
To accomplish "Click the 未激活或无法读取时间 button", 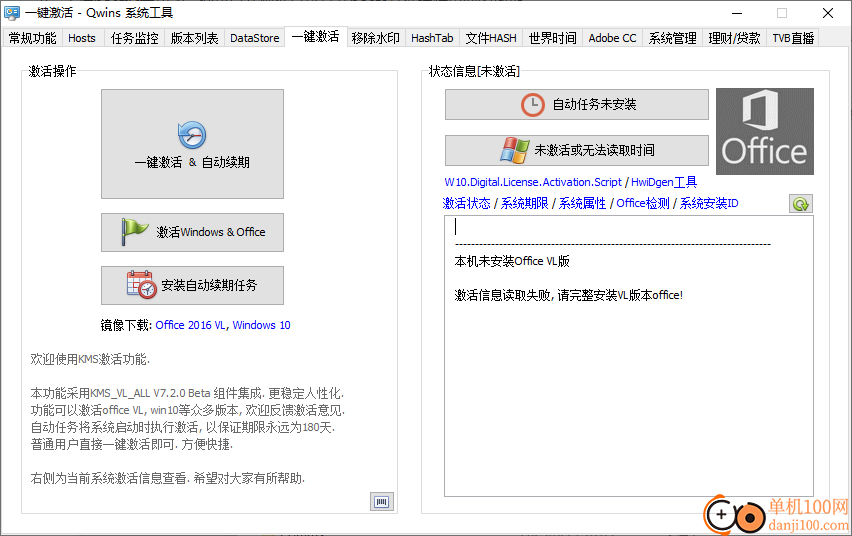I will click(x=577, y=150).
